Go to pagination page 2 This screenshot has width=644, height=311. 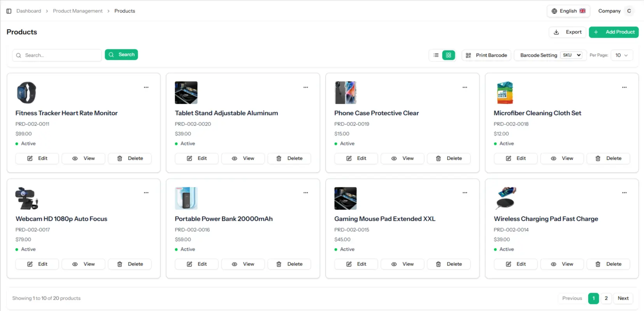pyautogui.click(x=606, y=298)
